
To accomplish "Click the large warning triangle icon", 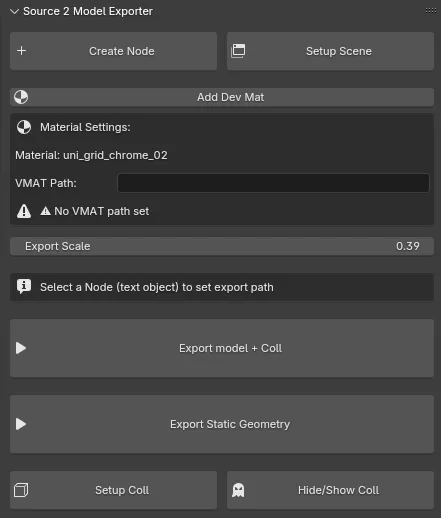I will [x=24, y=211].
